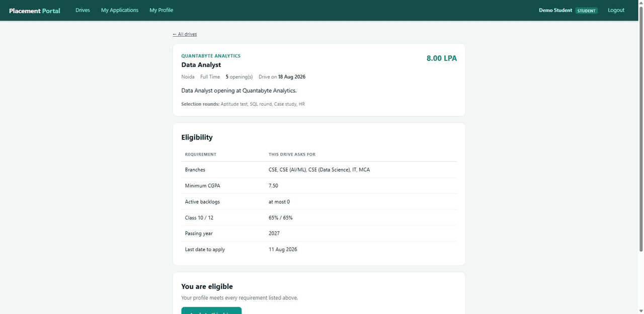Click the Apply button below eligibility message
This screenshot has height=314, width=644.
pyautogui.click(x=211, y=310)
